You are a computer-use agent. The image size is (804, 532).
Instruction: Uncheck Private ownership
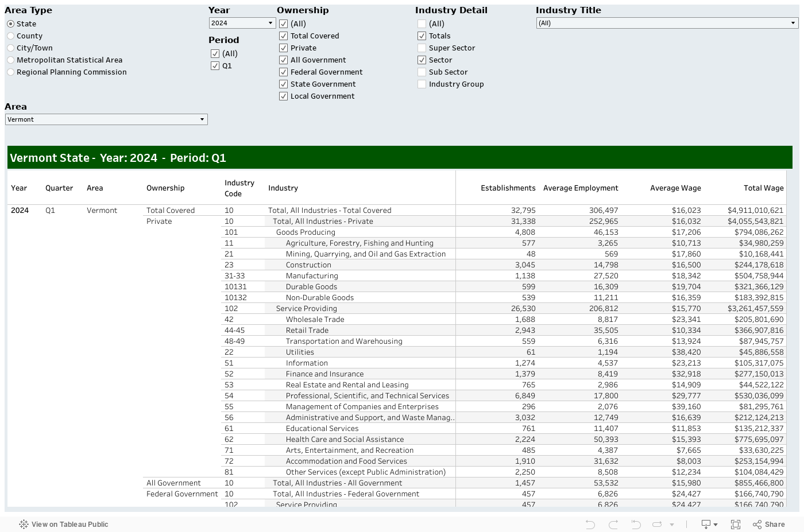(x=284, y=48)
